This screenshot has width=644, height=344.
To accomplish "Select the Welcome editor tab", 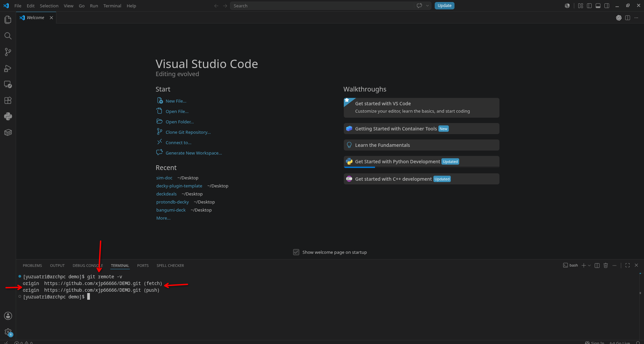I will click(x=35, y=18).
